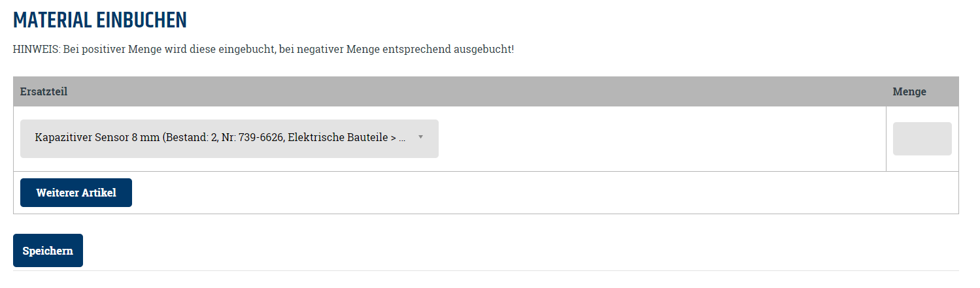Click the 'Bestand: 2' text in the selected item
Screen dimensions: 980x288
pos(192,138)
